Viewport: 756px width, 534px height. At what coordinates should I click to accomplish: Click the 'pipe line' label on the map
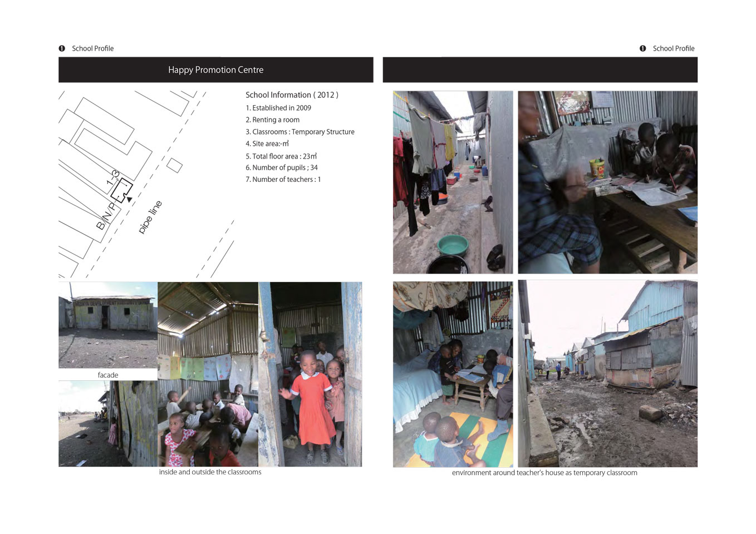click(150, 217)
